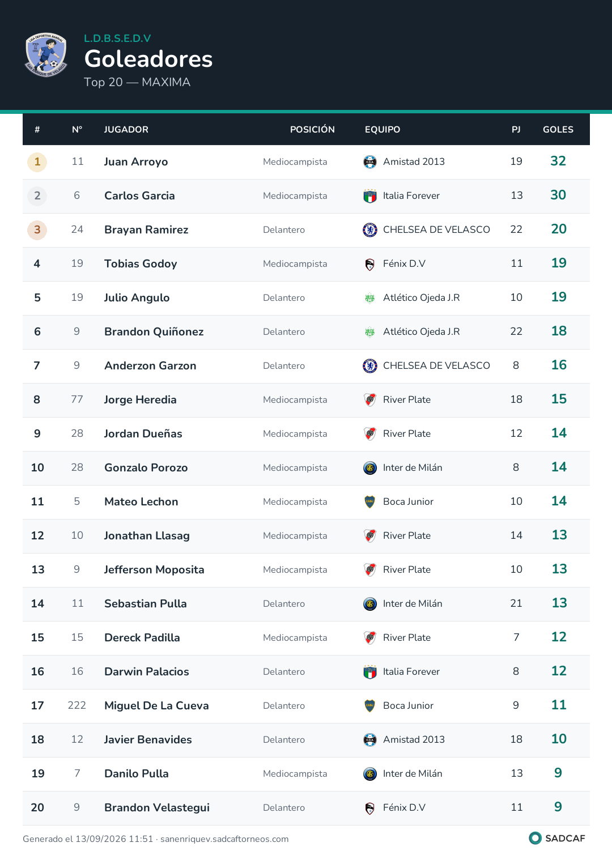Click Amistad 2013 crest beside Juan Arroyo

click(x=370, y=162)
